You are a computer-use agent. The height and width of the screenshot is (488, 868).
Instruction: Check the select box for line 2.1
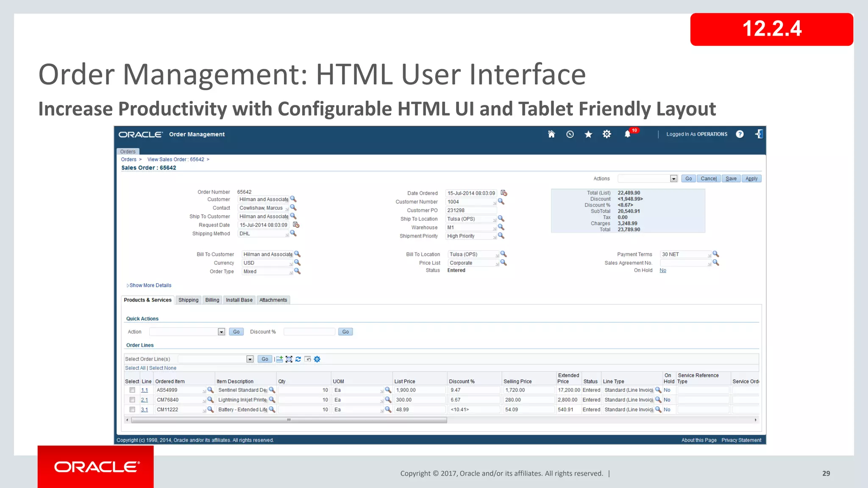pos(132,400)
